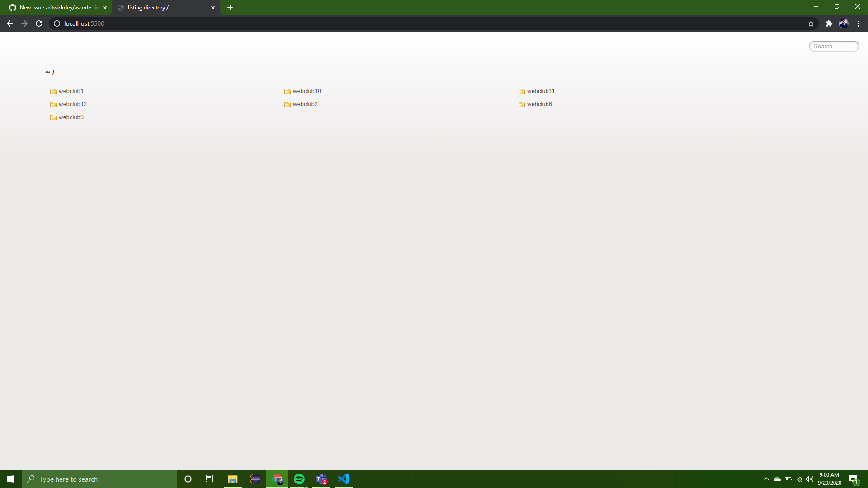This screenshot has width=868, height=488.
Task: Open the folder icon next to webclub1
Action: [53, 91]
